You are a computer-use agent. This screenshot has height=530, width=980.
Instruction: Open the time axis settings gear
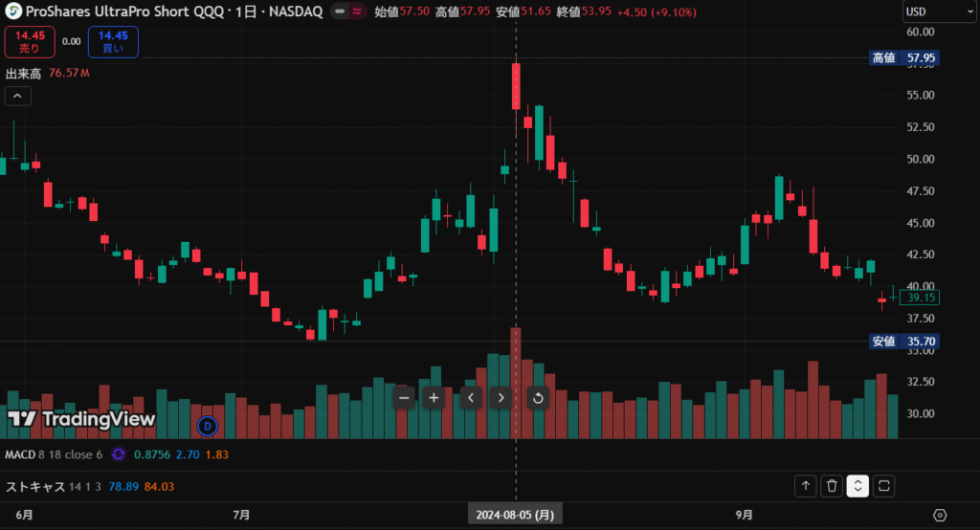940,515
